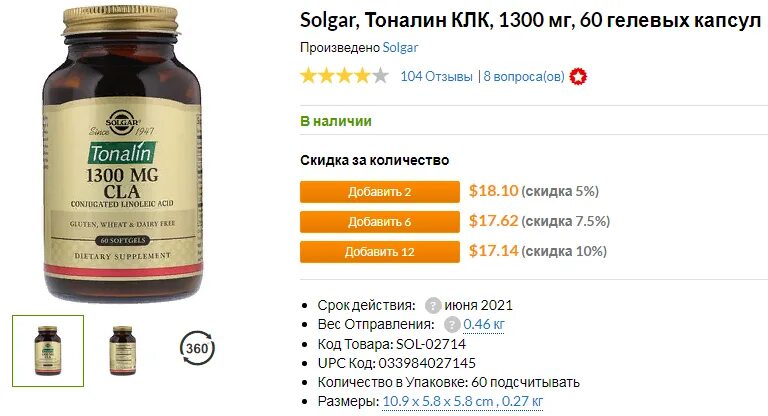The width and height of the screenshot is (768, 416).
Task: Open the 104 Отзывы reviews link
Action: (x=436, y=76)
